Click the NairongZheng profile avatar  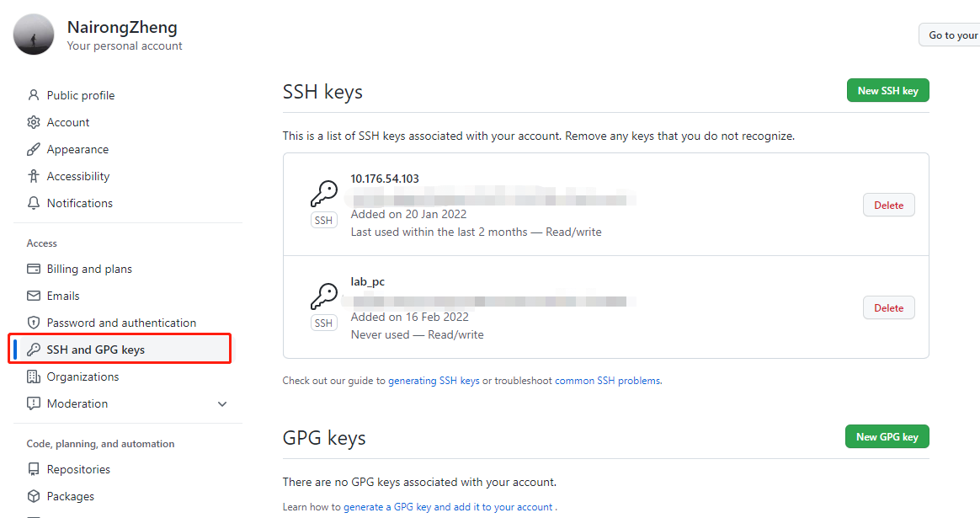pyautogui.click(x=34, y=35)
